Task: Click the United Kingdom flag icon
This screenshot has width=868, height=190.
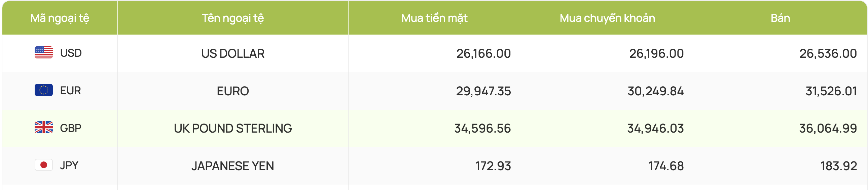Action: click(44, 128)
